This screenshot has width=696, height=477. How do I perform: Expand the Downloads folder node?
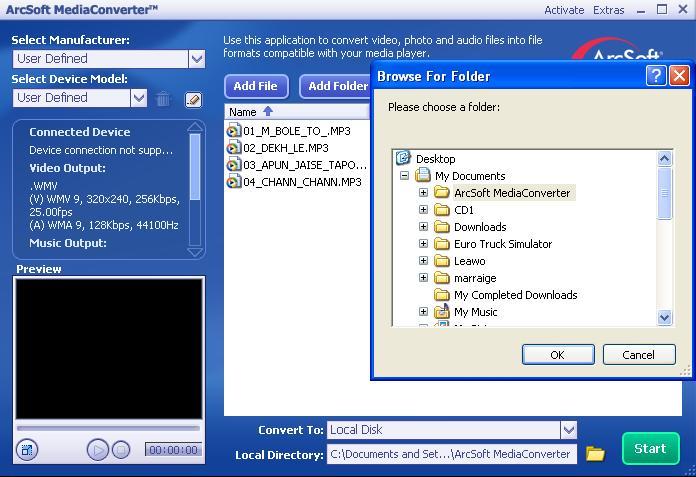[423, 227]
